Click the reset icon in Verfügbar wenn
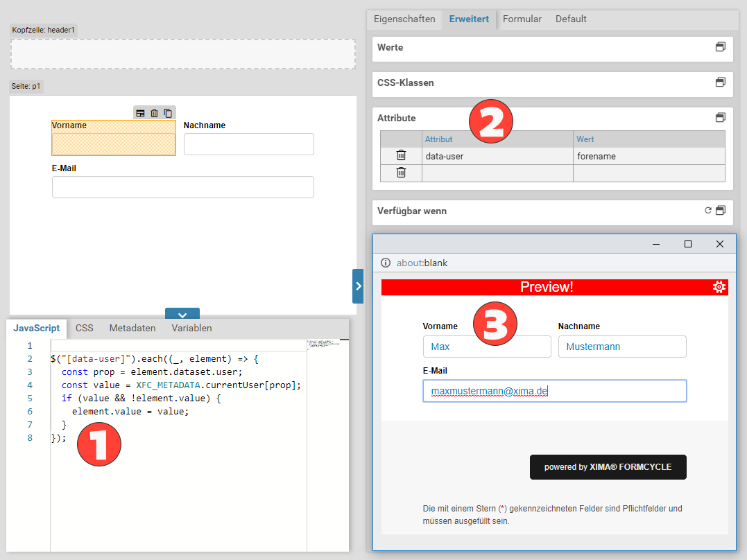This screenshot has height=560, width=747. coord(707,211)
